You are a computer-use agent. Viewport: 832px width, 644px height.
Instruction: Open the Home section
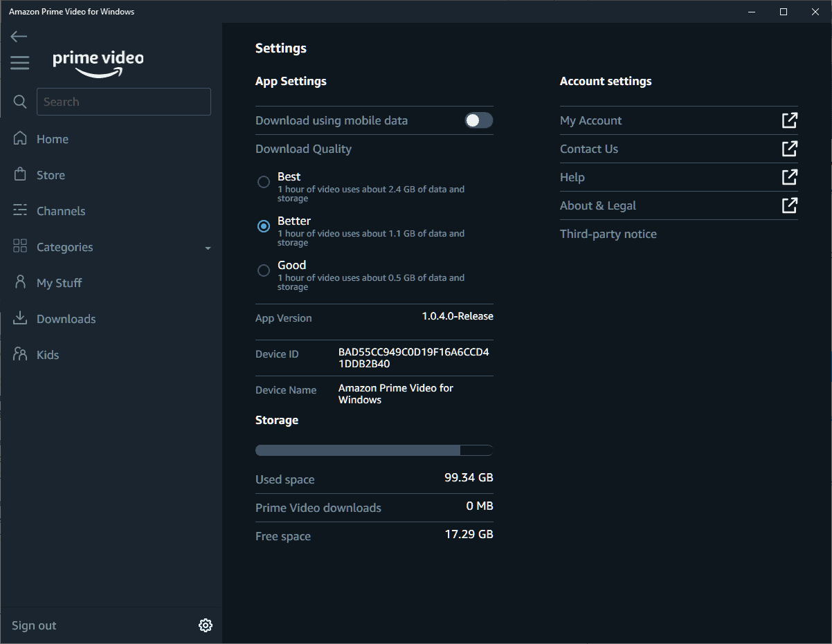pyautogui.click(x=52, y=138)
